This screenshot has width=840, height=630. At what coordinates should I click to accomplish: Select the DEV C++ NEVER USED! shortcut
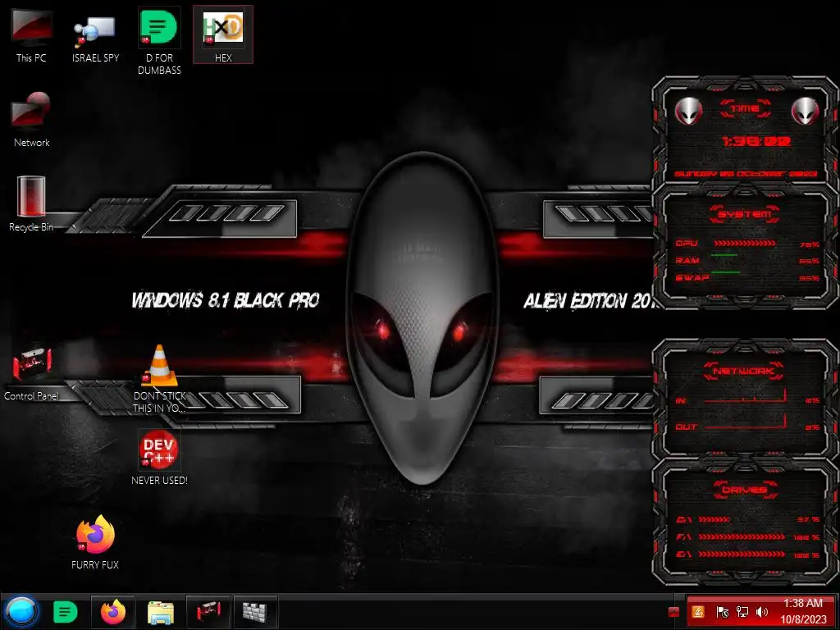pos(159,457)
